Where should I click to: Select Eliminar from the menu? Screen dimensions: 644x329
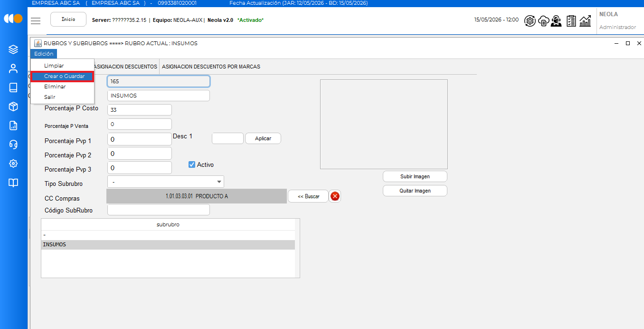[x=62, y=87]
